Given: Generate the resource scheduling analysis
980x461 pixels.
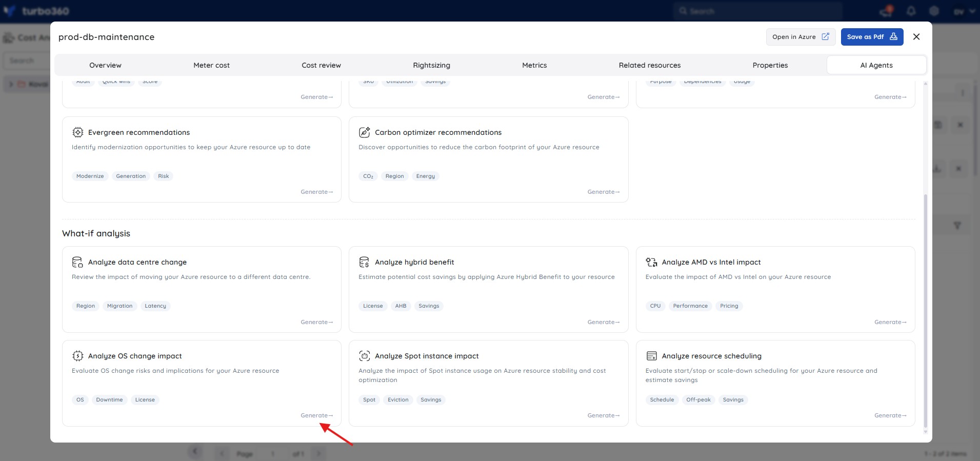Looking at the screenshot, I should point(890,415).
